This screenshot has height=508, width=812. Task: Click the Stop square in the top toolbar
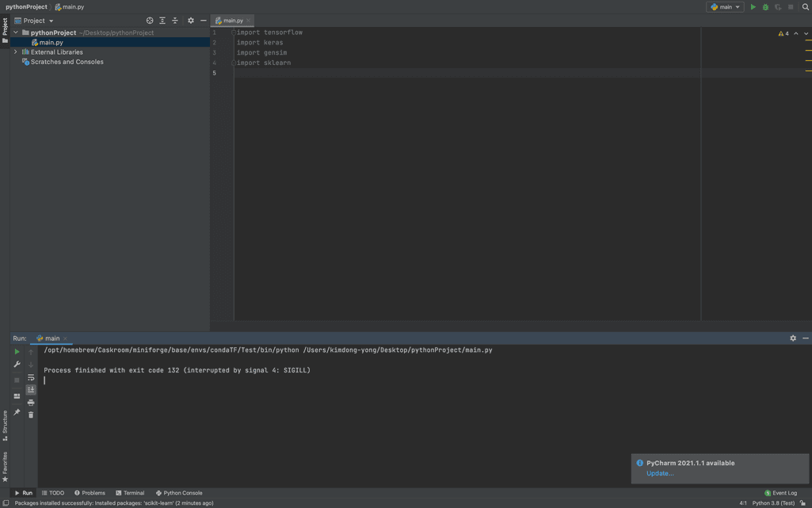tap(791, 6)
